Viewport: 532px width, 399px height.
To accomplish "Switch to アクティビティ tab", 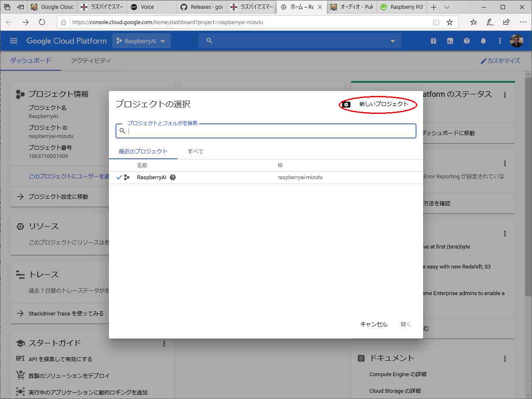I will tap(91, 61).
